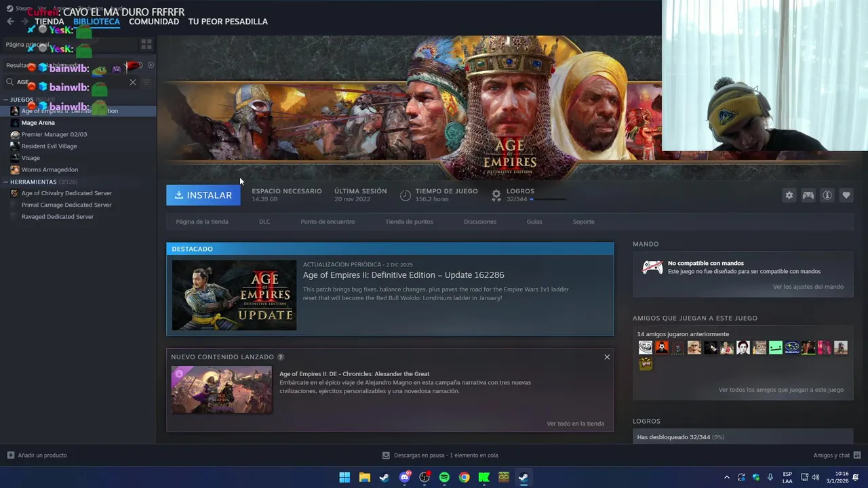Image resolution: width=868 pixels, height=488 pixels.
Task: Open the Kick app from taskbar
Action: coord(484,477)
